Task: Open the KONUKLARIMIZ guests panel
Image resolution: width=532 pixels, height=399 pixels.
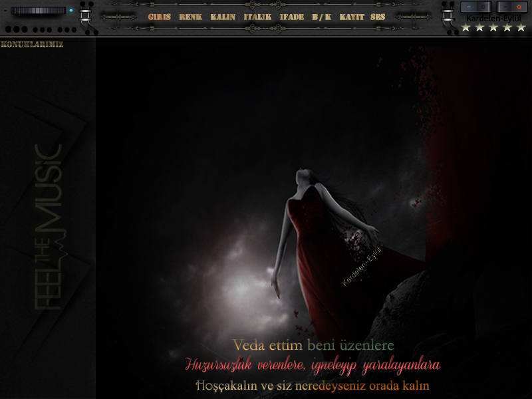Action: pos(32,45)
